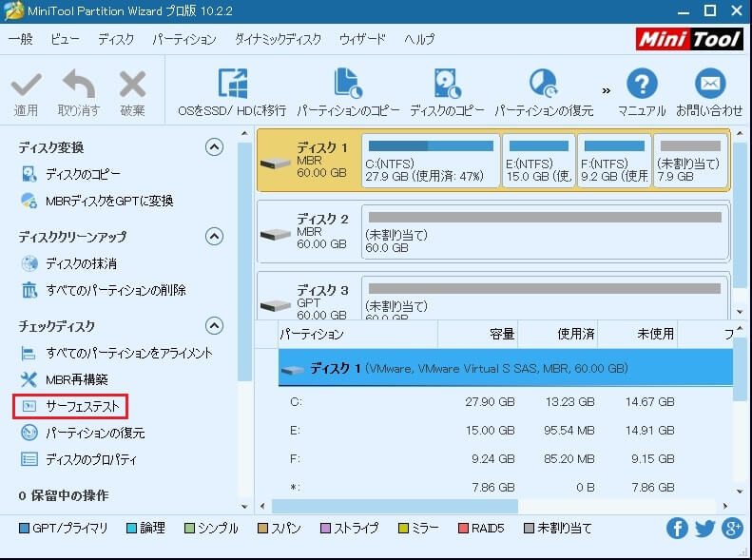752x560 pixels.
Task: Click the MBR再構築 wrench icon
Action: 29,379
